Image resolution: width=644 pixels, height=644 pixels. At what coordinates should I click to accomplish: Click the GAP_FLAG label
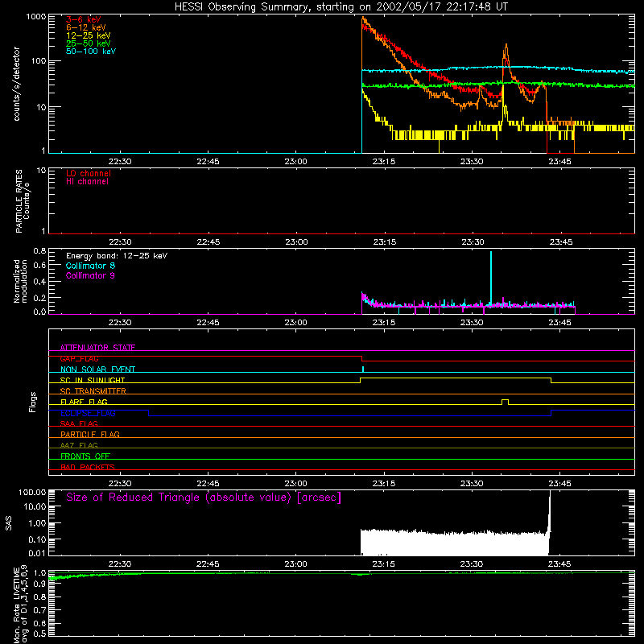click(79, 358)
